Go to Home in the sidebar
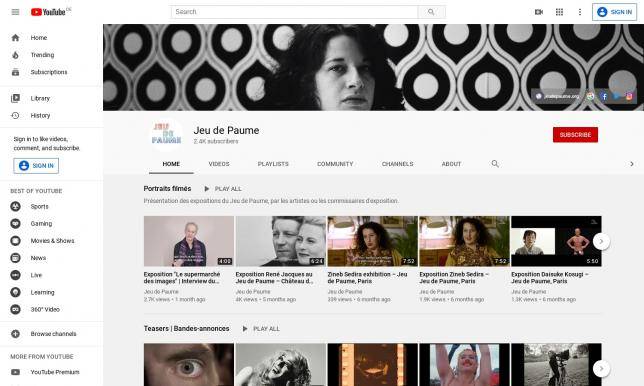This screenshot has width=644, height=386. [51, 38]
